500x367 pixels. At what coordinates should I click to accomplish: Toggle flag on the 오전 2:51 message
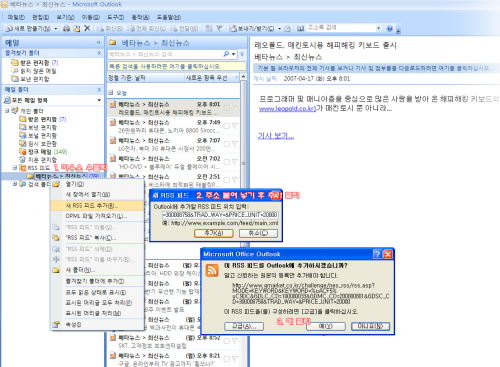(x=235, y=180)
